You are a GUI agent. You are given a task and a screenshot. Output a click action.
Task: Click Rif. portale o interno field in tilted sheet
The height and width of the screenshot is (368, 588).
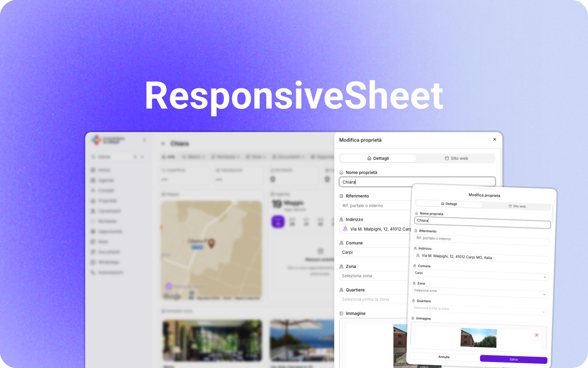tap(482, 240)
